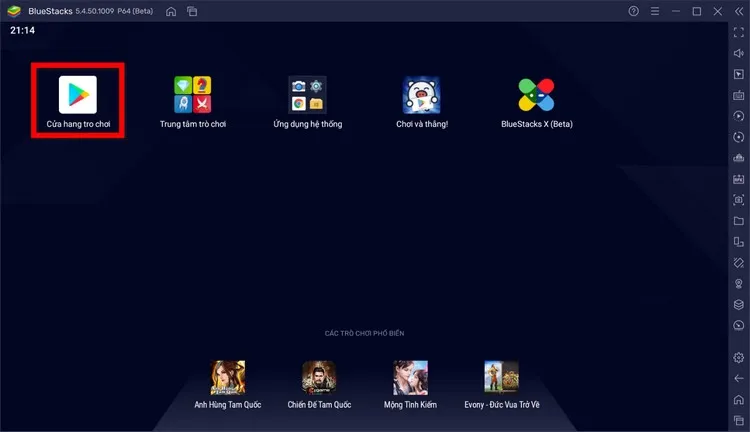Image resolution: width=750 pixels, height=432 pixels.
Task: Click the 5.4.50.1009 P64 (Beta) version text
Action: click(114, 11)
